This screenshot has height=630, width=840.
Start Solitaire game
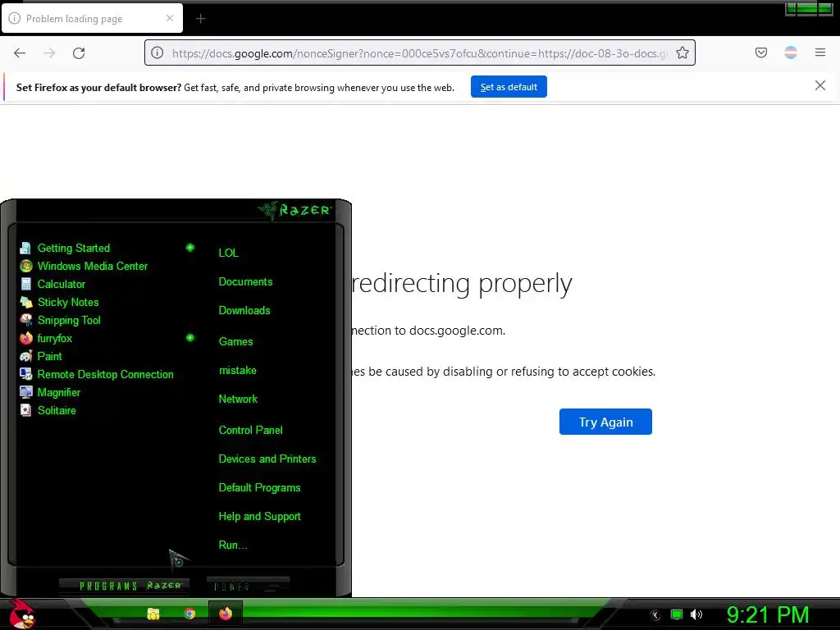(x=57, y=410)
